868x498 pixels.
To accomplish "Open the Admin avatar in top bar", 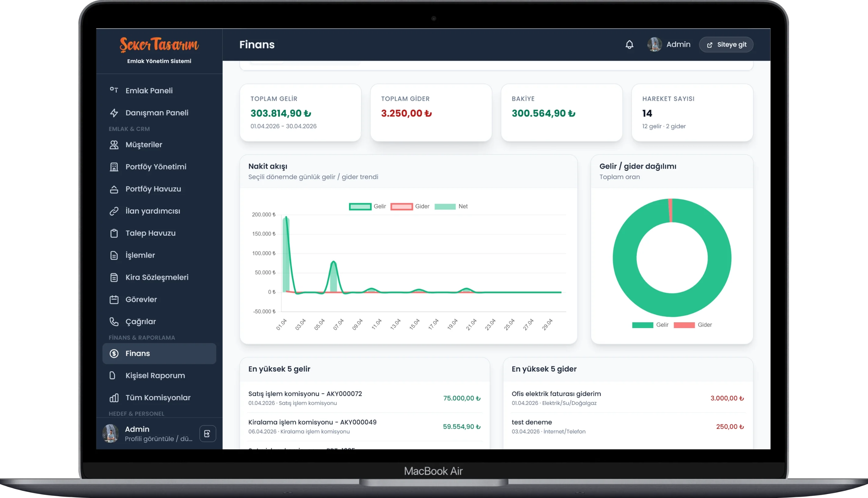I will pyautogui.click(x=655, y=44).
